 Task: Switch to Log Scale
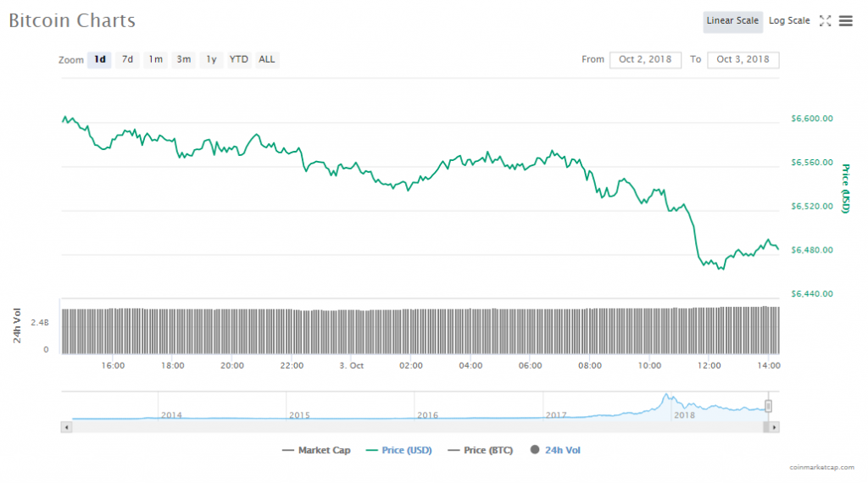click(x=788, y=21)
